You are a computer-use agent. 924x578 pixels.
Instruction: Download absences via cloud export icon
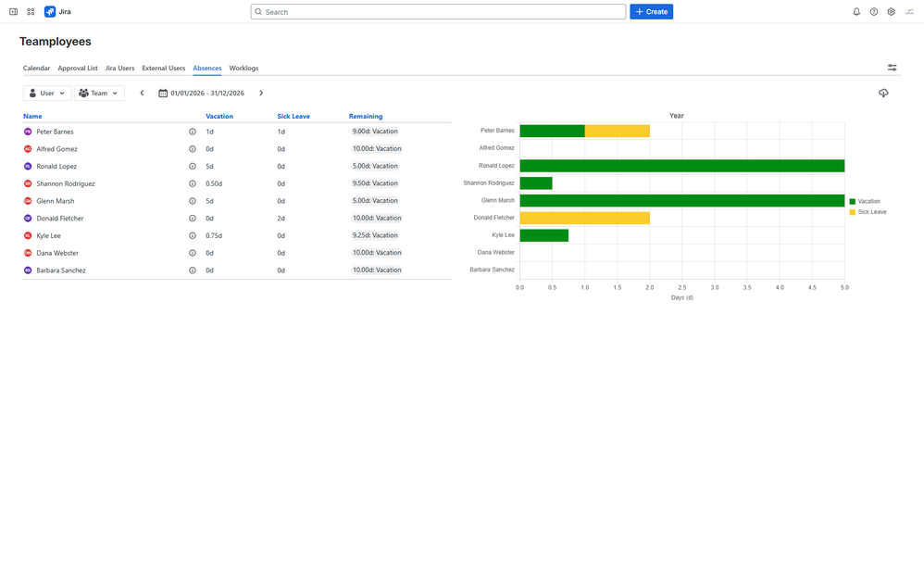pyautogui.click(x=883, y=94)
